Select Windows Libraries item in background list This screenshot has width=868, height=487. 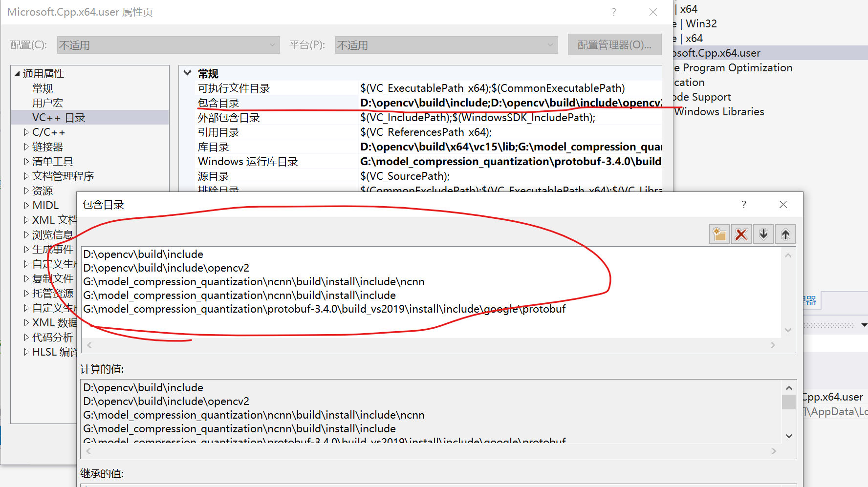pyautogui.click(x=719, y=111)
